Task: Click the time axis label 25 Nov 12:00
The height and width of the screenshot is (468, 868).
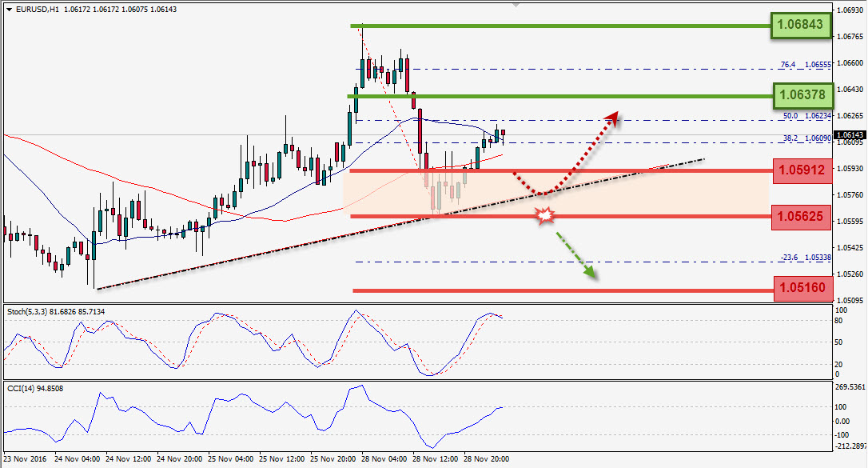Action: pyautogui.click(x=282, y=459)
